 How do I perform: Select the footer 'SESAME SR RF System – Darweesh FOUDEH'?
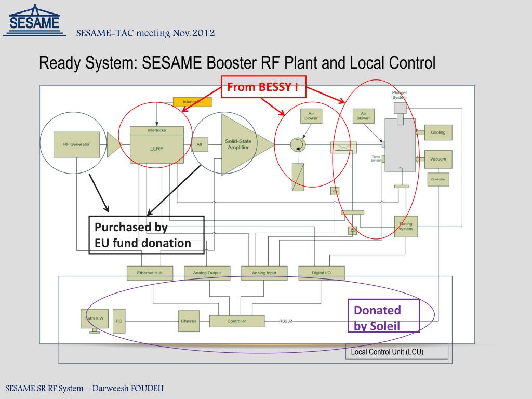[85, 388]
